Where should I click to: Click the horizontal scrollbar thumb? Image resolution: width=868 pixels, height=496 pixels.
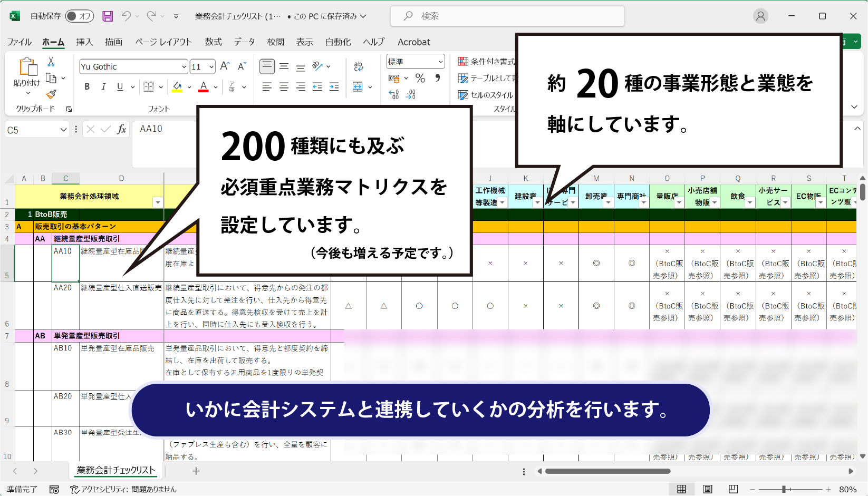coord(608,471)
